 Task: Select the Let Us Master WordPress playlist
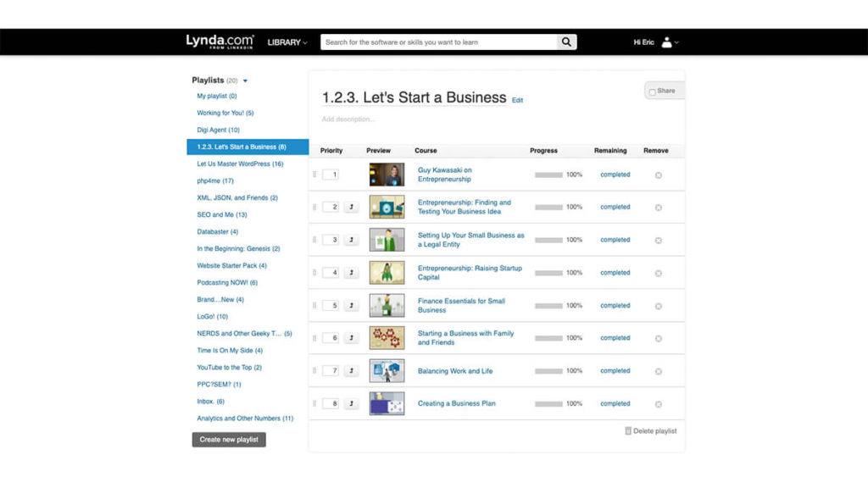pos(240,164)
